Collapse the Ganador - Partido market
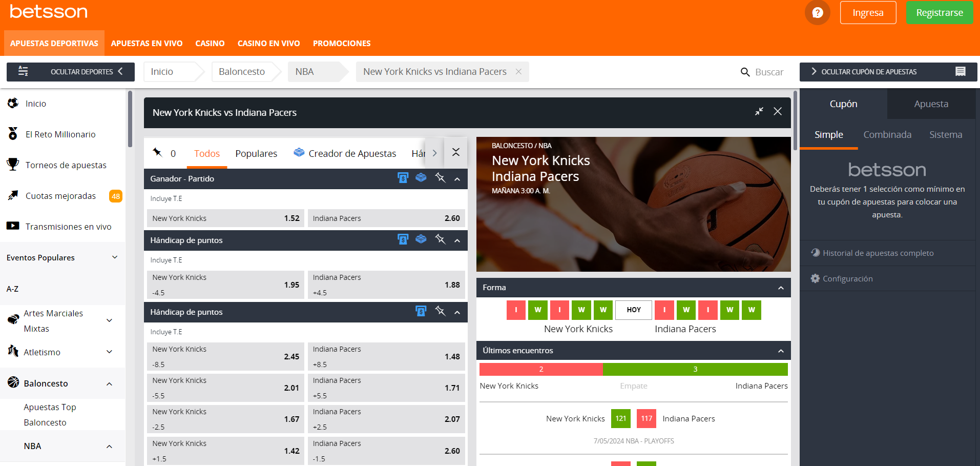This screenshot has width=980, height=466. click(x=457, y=179)
